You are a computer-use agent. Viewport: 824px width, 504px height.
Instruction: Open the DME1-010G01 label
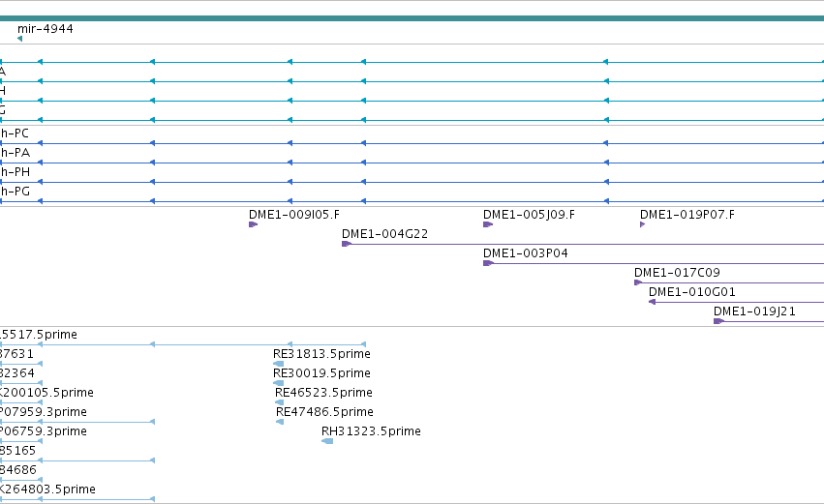[x=692, y=292]
